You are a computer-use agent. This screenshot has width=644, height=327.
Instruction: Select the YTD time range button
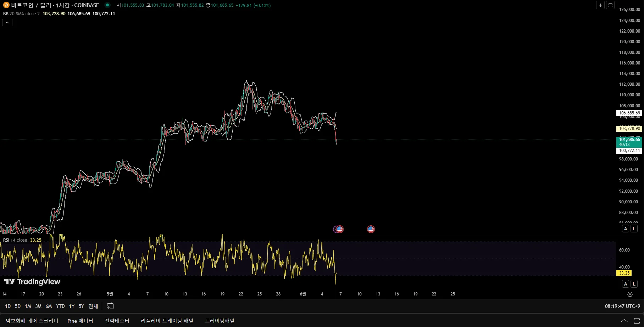point(60,306)
